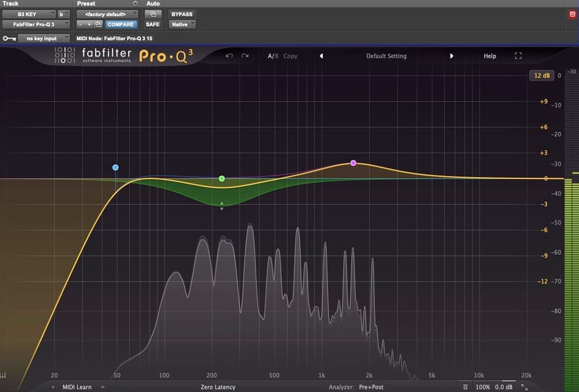Click the output options icon beside 100%
Image resolution: width=579 pixels, height=392 pixels.
point(465,387)
